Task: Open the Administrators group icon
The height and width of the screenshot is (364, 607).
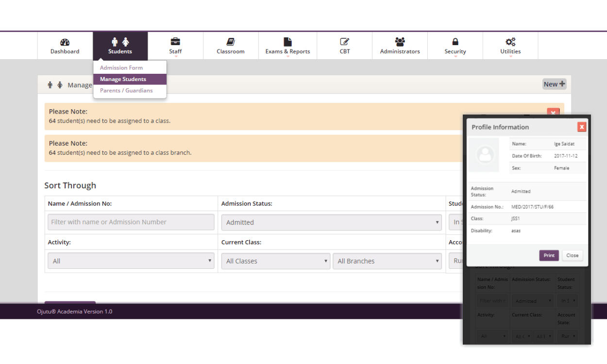Action: pos(400,42)
